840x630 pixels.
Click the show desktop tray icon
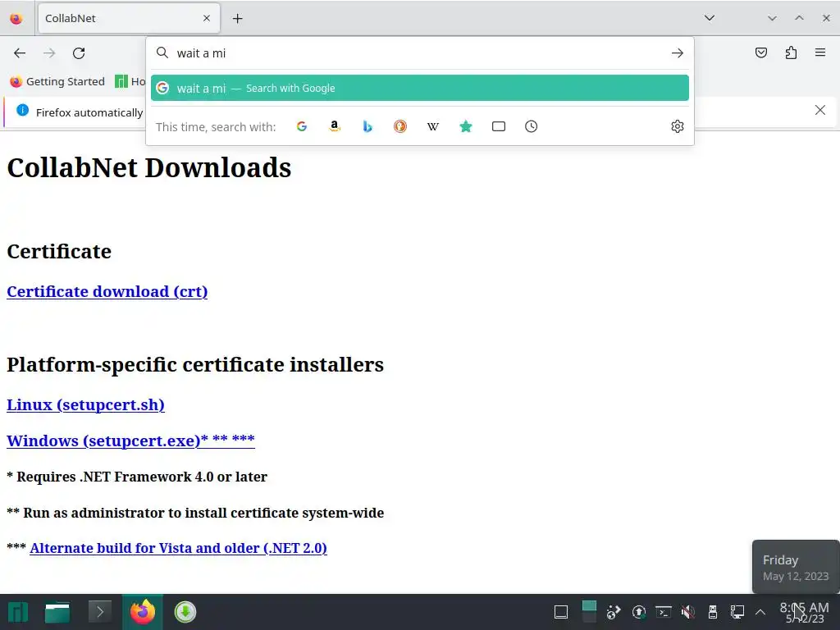coord(561,612)
